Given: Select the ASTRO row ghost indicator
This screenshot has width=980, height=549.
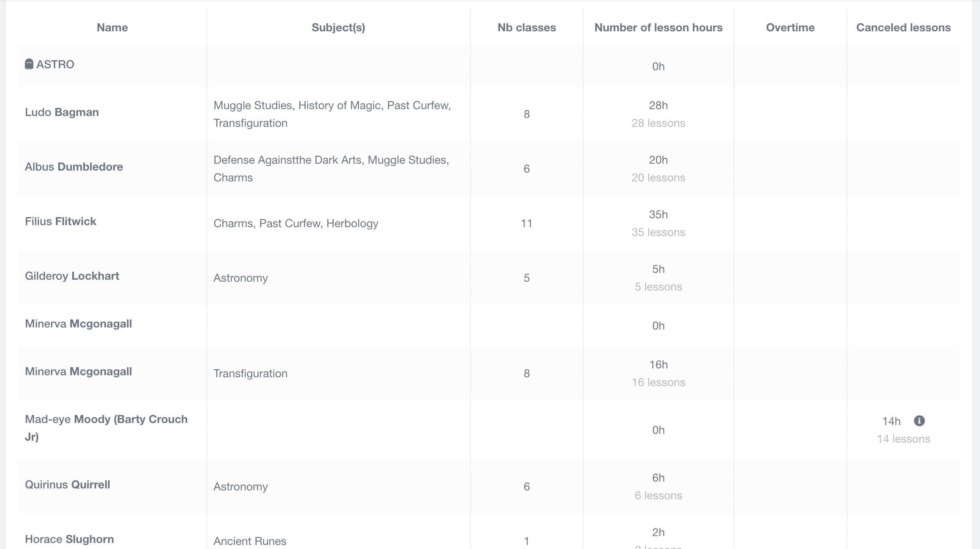Looking at the screenshot, I should 29,64.
